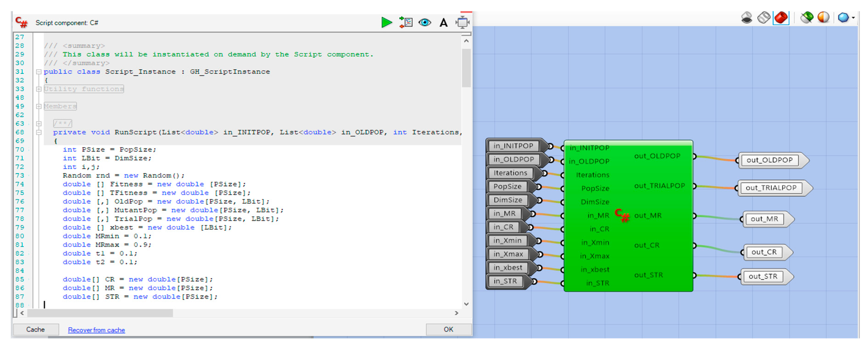Open the font settings 'A' icon
Screen dimensions: 868x351
coord(443,23)
